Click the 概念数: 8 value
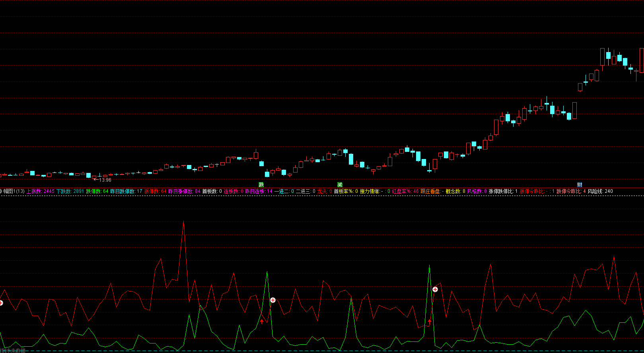 (x=455, y=191)
